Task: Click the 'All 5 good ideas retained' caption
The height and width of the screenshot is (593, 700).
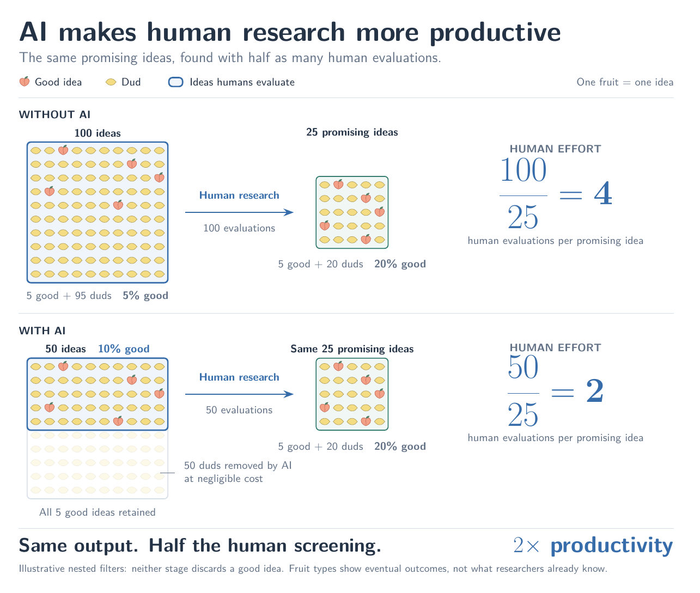Action: tap(98, 512)
